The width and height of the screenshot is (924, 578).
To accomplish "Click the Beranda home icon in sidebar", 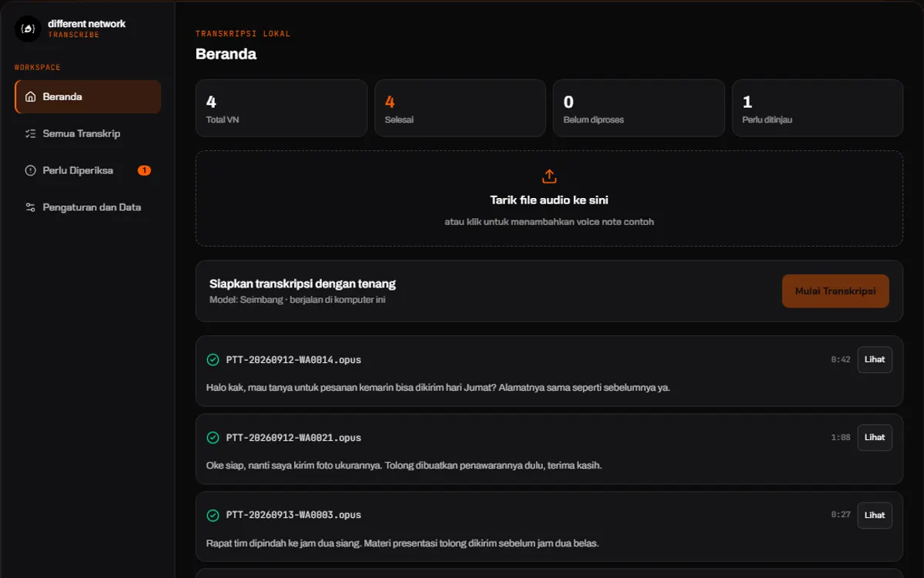I will pyautogui.click(x=31, y=97).
